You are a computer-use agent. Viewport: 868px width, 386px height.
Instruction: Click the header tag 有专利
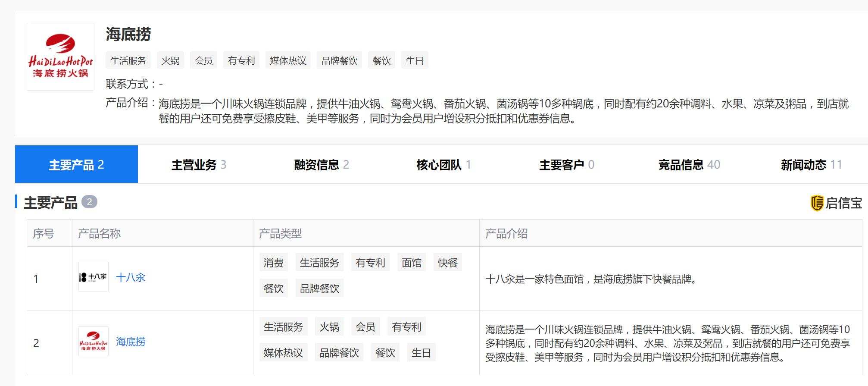241,60
